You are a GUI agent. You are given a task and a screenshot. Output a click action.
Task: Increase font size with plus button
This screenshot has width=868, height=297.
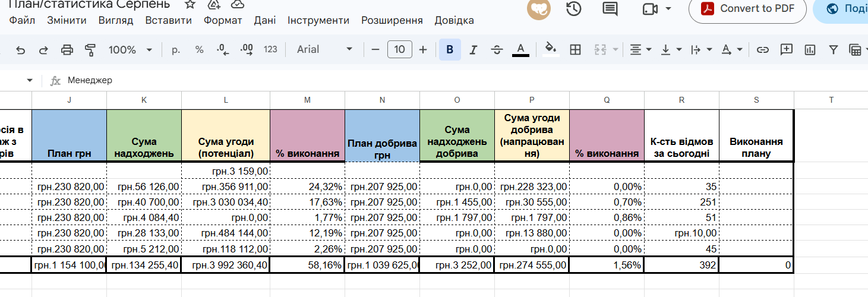tap(423, 50)
